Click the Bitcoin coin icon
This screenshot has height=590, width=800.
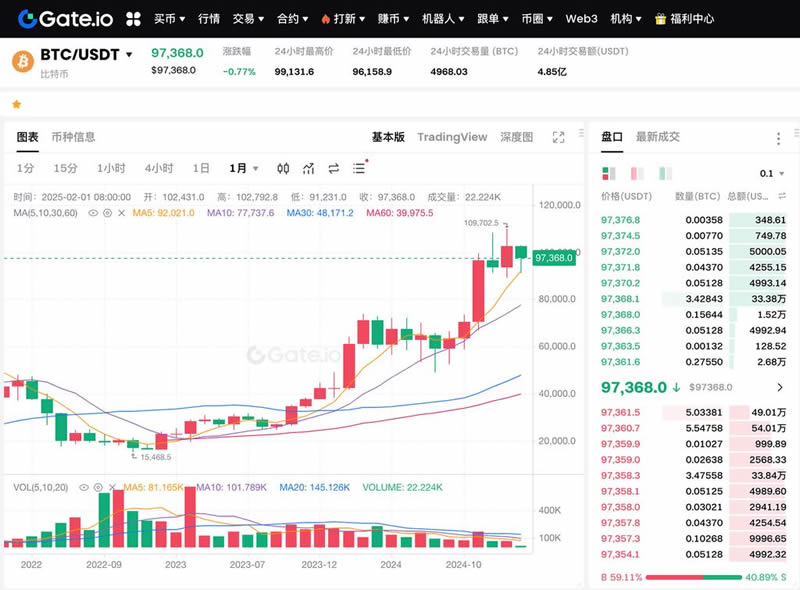point(23,62)
